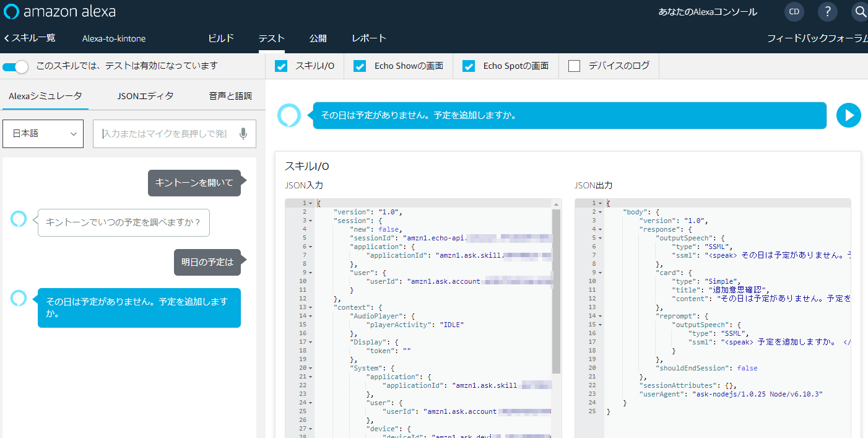Viewport: 868px width, 438px height.
Task: Open the ビルド tab
Action: click(x=221, y=38)
